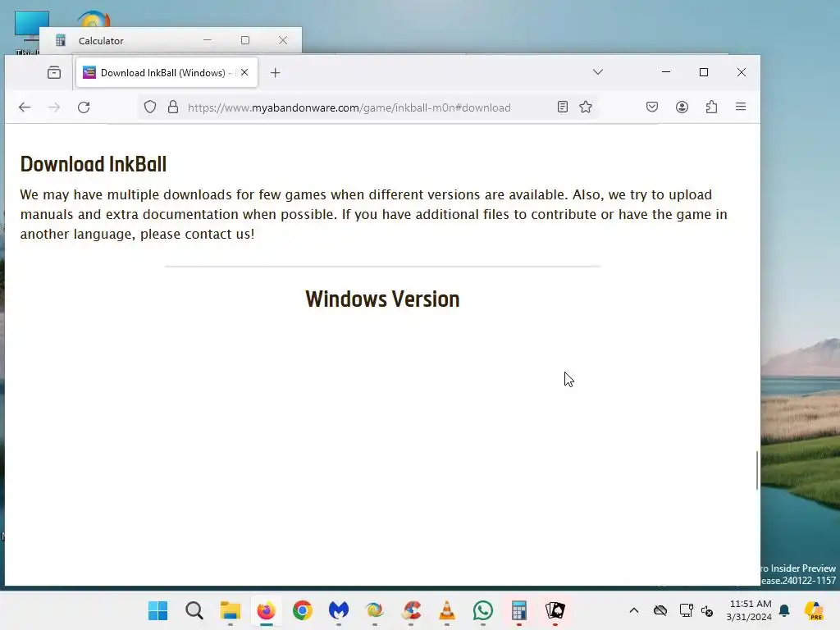Open File Explorer from taskbar
Image resolution: width=840 pixels, height=630 pixels.
231,610
